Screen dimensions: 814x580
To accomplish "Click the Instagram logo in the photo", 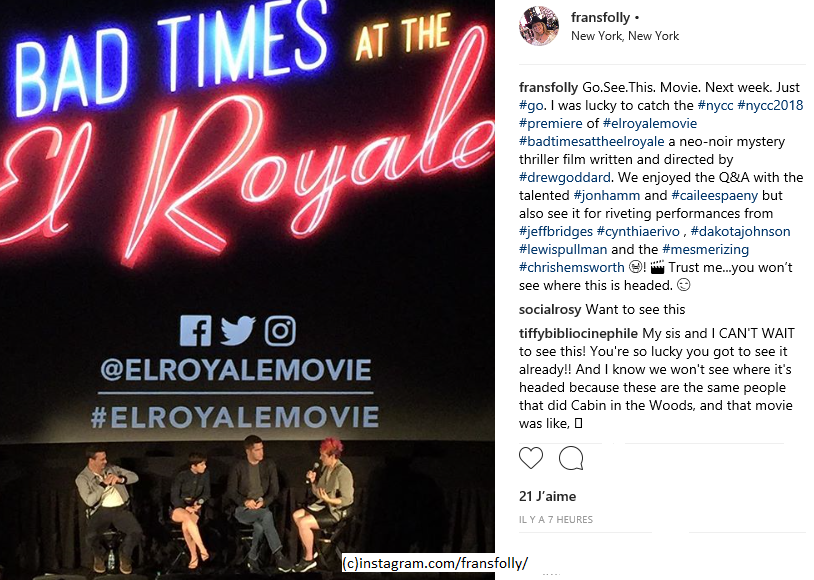I will (280, 331).
